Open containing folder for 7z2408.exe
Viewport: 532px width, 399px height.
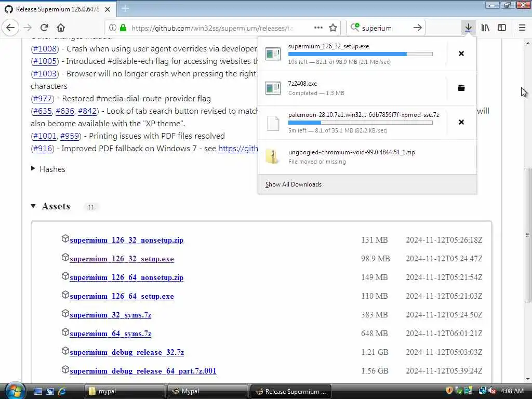click(x=461, y=88)
